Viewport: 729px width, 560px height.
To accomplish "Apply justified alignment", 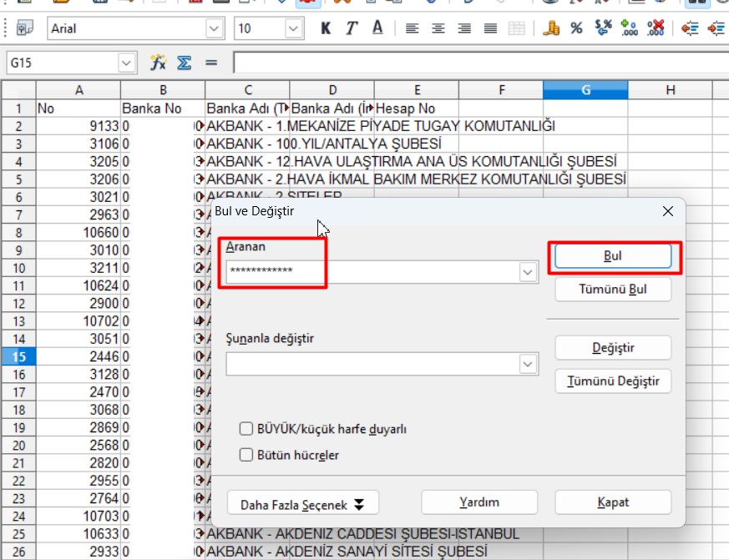I will pyautogui.click(x=490, y=29).
